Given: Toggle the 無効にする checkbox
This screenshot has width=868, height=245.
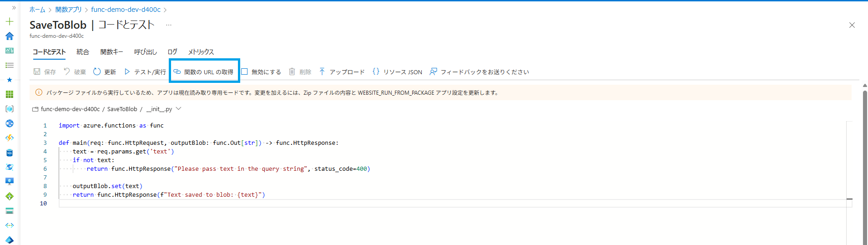Looking at the screenshot, I should tap(261, 72).
